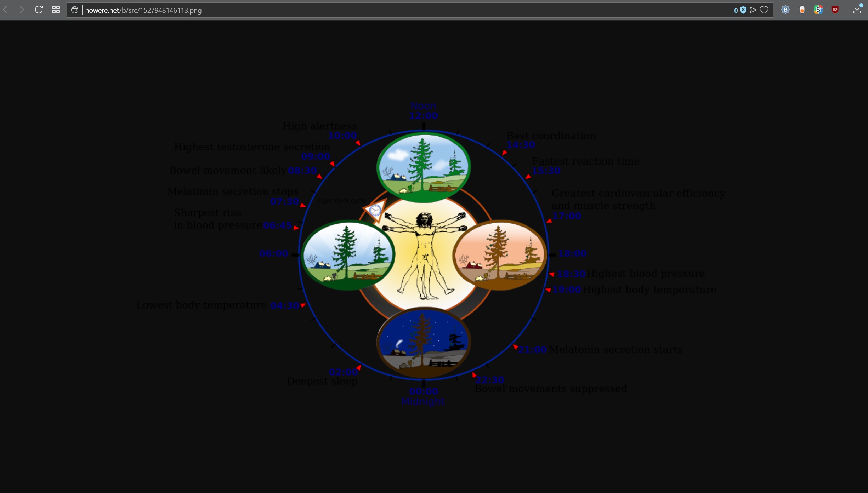
Task: Click the small clock pointer on the diagram
Action: click(375, 211)
